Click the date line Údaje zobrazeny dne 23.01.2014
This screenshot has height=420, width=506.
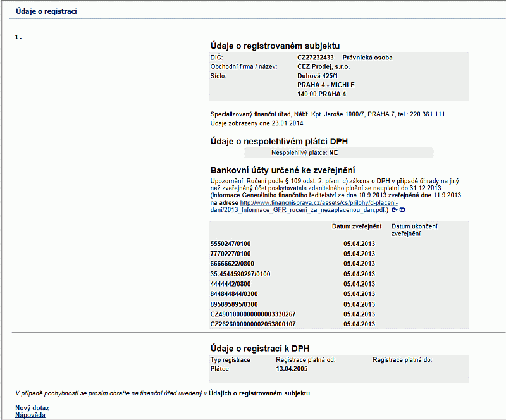257,123
